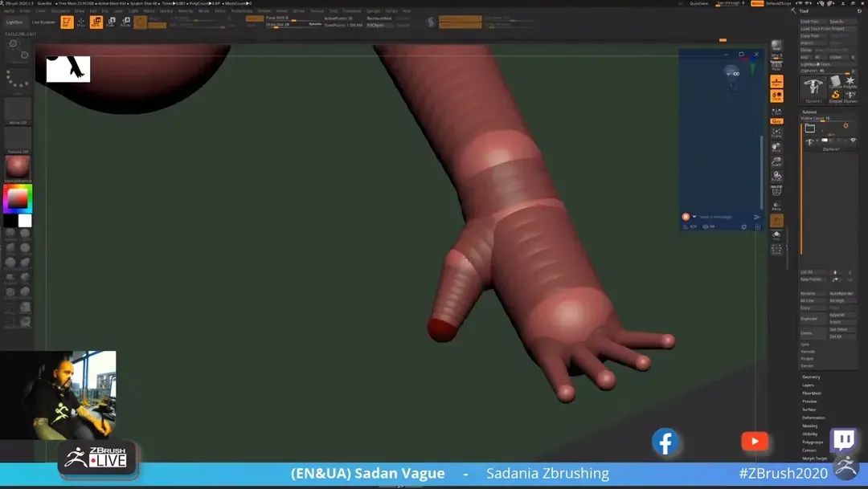Expand the Polygroups section

pyautogui.click(x=813, y=442)
